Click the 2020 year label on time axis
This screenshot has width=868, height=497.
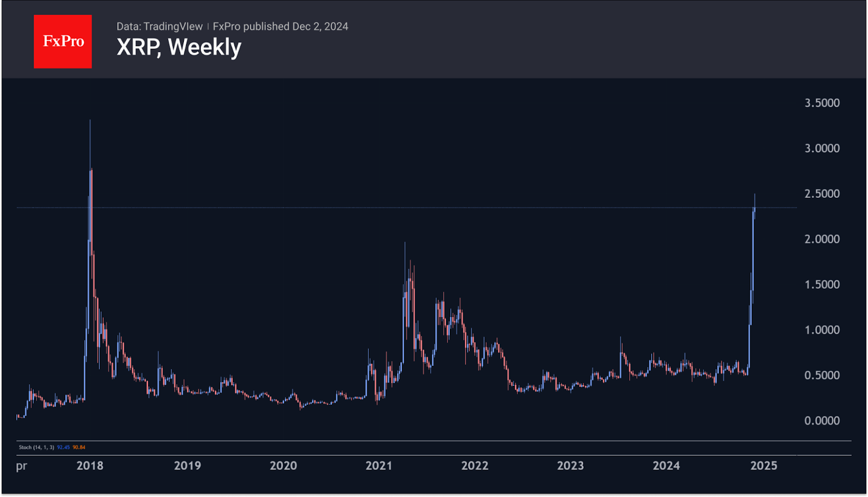tap(283, 466)
